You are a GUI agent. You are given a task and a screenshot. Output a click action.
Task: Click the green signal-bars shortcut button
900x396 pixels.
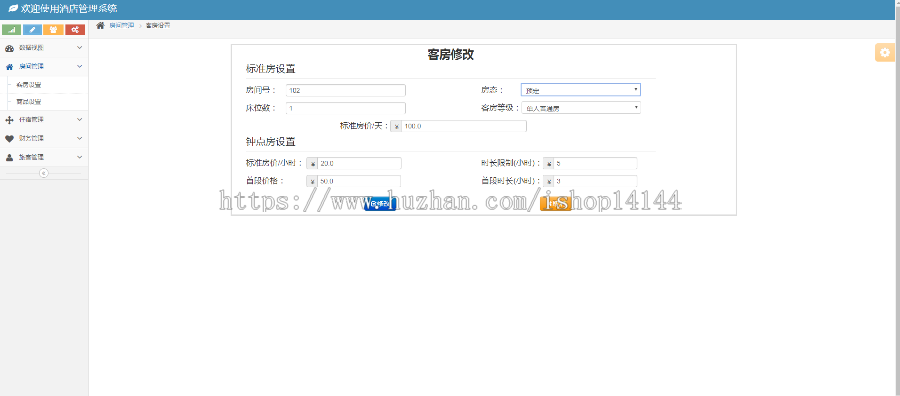pyautogui.click(x=11, y=30)
